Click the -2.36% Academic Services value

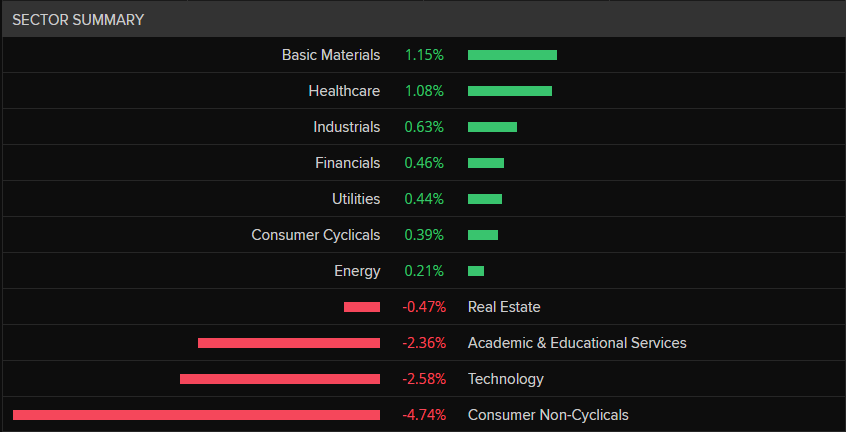click(x=424, y=343)
